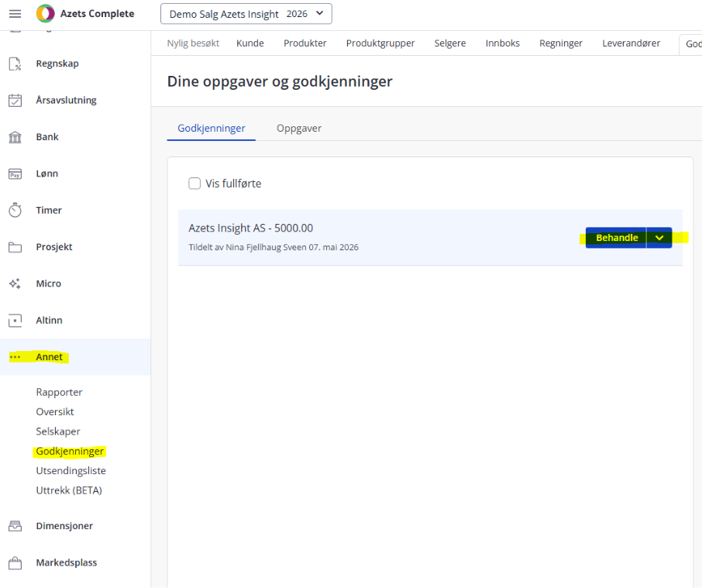
Task: Select the Regnskap menu label
Action: [57, 64]
